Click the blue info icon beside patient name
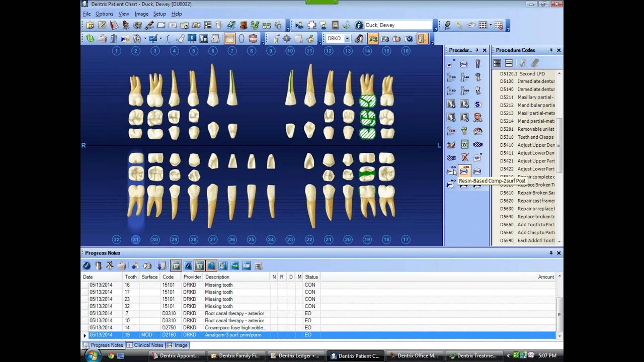This screenshot has width=644, height=362. tap(359, 25)
